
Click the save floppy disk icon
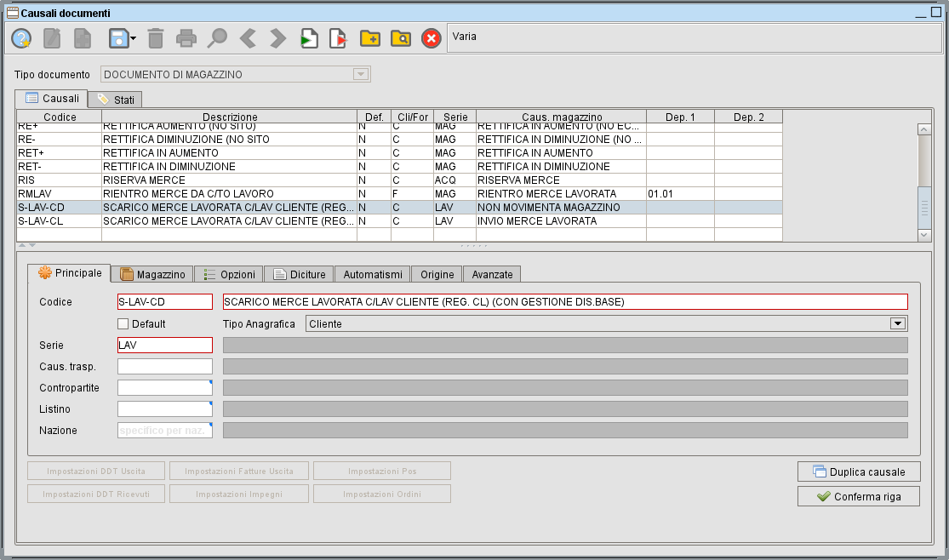point(117,37)
